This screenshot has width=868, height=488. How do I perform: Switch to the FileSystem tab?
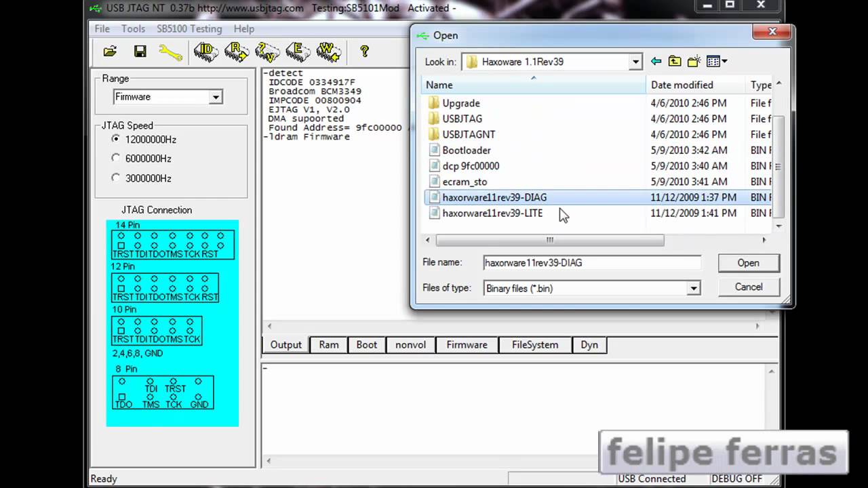(535, 345)
